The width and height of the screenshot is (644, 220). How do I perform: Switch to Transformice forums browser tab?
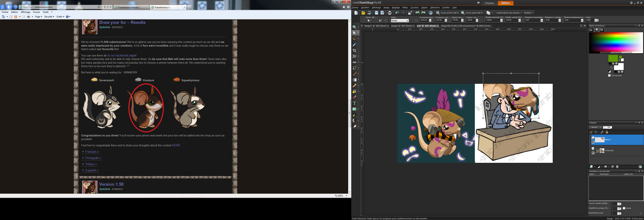(x=132, y=7)
